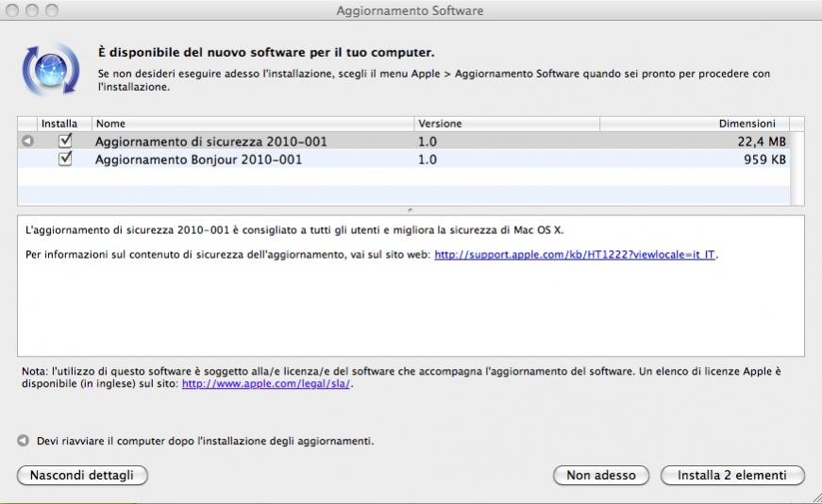
Task: Sort updates by Versione column header
Action: (507, 124)
